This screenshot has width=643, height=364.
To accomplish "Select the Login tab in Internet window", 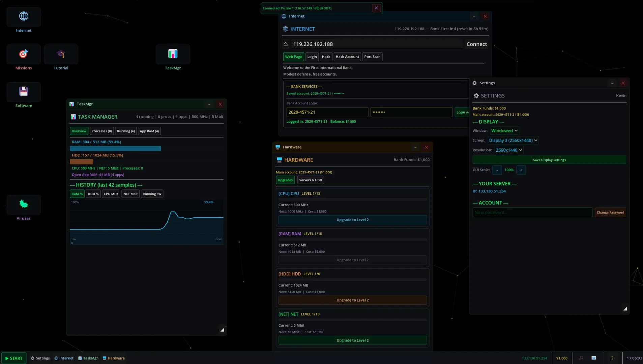I will click(312, 57).
